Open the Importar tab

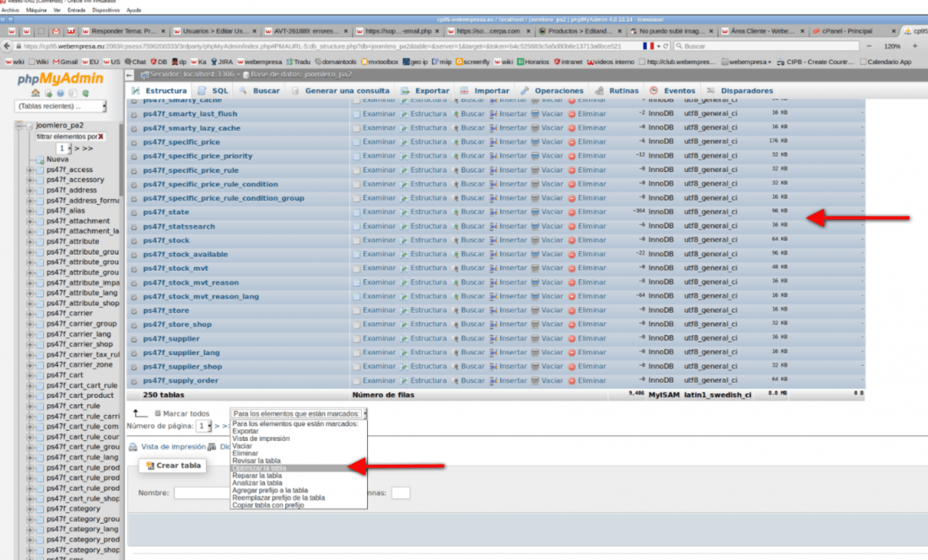pyautogui.click(x=485, y=90)
